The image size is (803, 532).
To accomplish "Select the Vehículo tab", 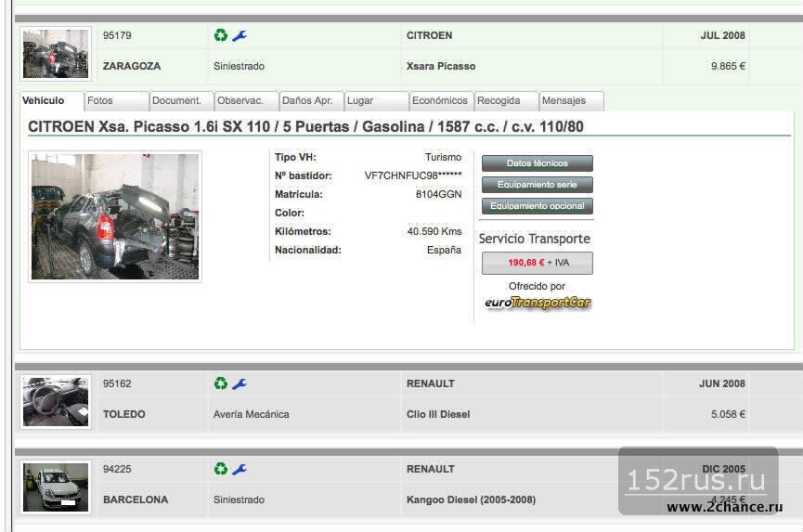I will 51,101.
